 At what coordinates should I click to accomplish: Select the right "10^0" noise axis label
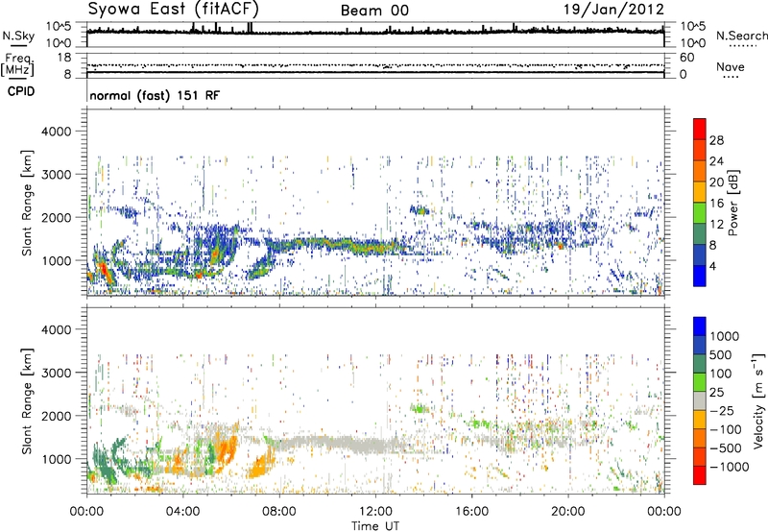click(693, 42)
